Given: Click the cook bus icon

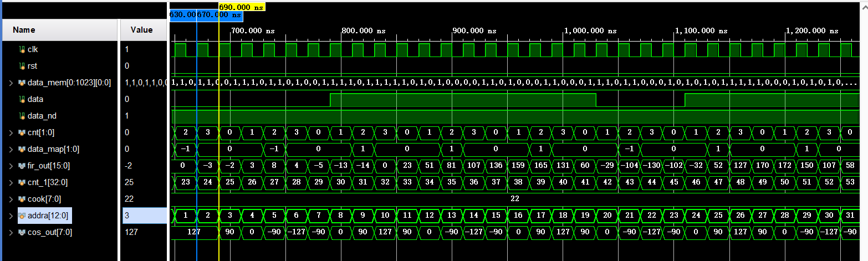Looking at the screenshot, I should [22, 199].
